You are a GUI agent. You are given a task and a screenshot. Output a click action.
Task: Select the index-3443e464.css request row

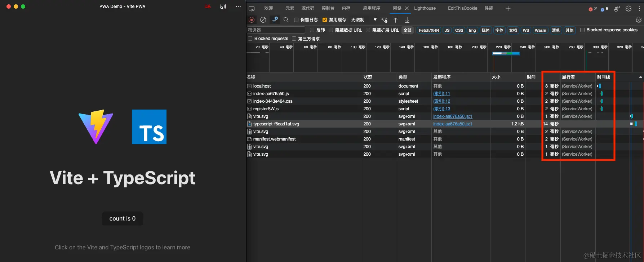(445, 101)
